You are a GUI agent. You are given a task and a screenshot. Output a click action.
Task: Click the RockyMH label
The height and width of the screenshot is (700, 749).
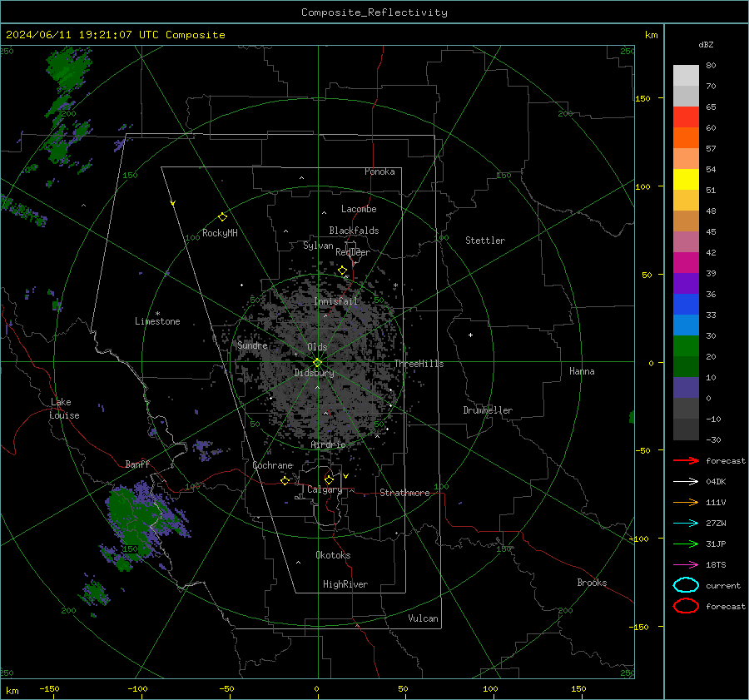(x=220, y=233)
